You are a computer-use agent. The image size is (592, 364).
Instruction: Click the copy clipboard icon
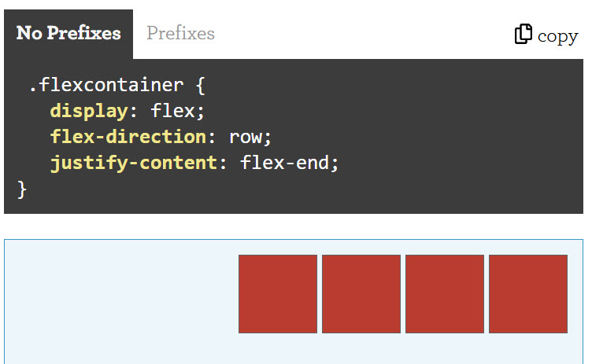point(524,35)
